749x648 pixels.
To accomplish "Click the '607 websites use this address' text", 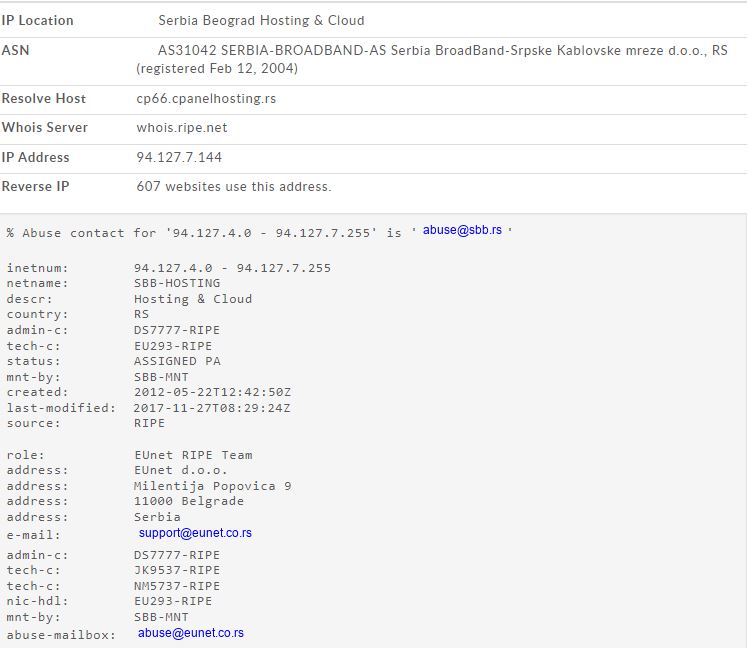I will (x=234, y=187).
